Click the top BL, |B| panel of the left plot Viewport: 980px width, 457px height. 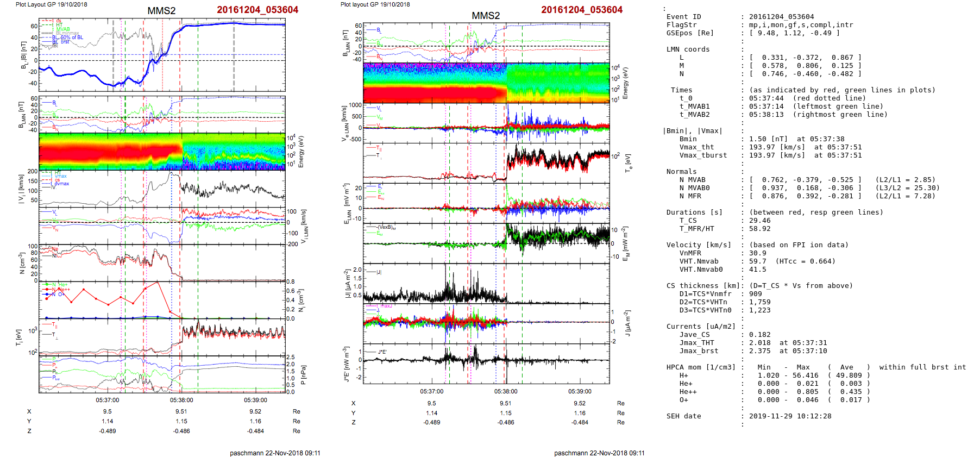162,56
